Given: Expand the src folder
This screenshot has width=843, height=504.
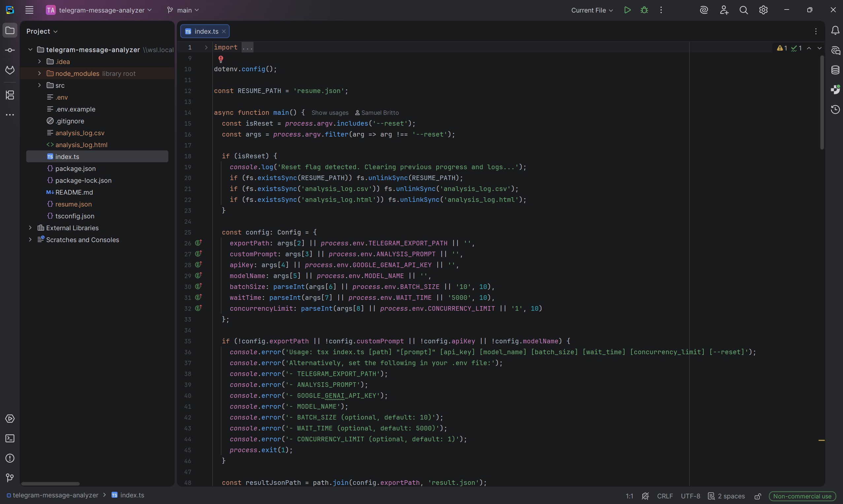Looking at the screenshot, I should click(x=39, y=85).
